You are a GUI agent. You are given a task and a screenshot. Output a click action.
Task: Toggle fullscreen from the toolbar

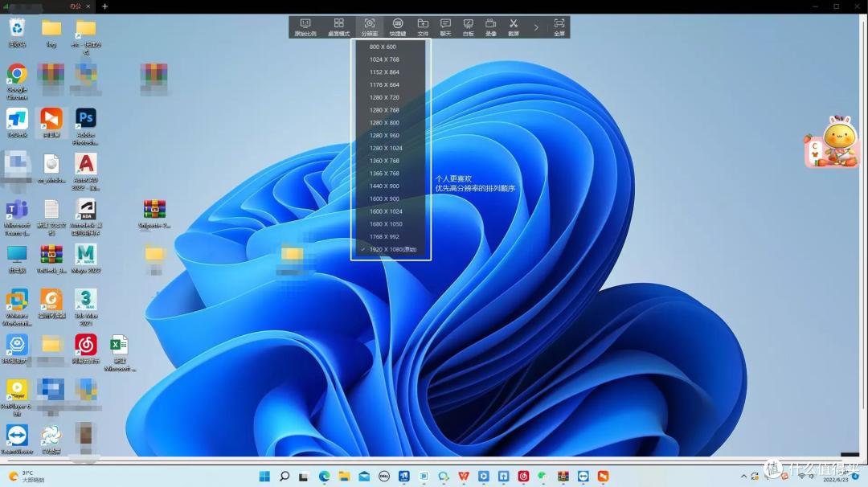(x=559, y=27)
